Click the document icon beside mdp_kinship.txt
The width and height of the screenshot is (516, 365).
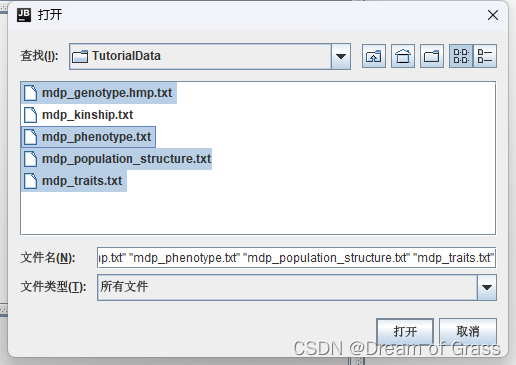(x=31, y=115)
